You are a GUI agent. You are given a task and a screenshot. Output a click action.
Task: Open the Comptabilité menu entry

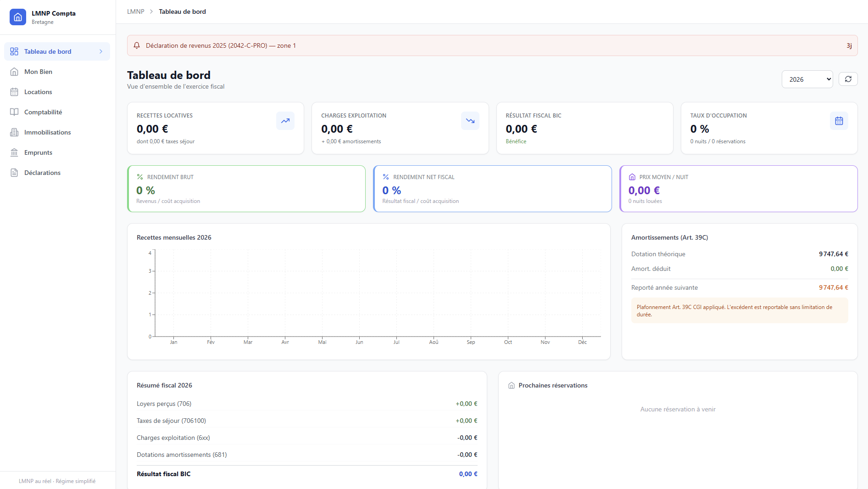click(57, 112)
